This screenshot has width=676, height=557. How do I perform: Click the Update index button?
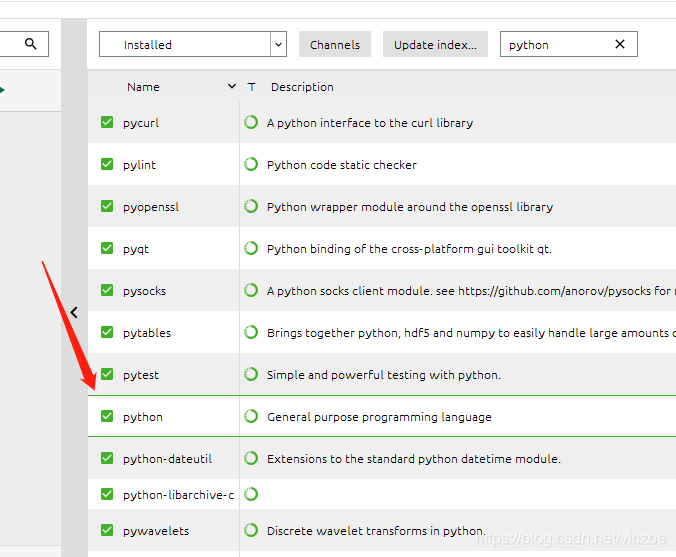435,44
